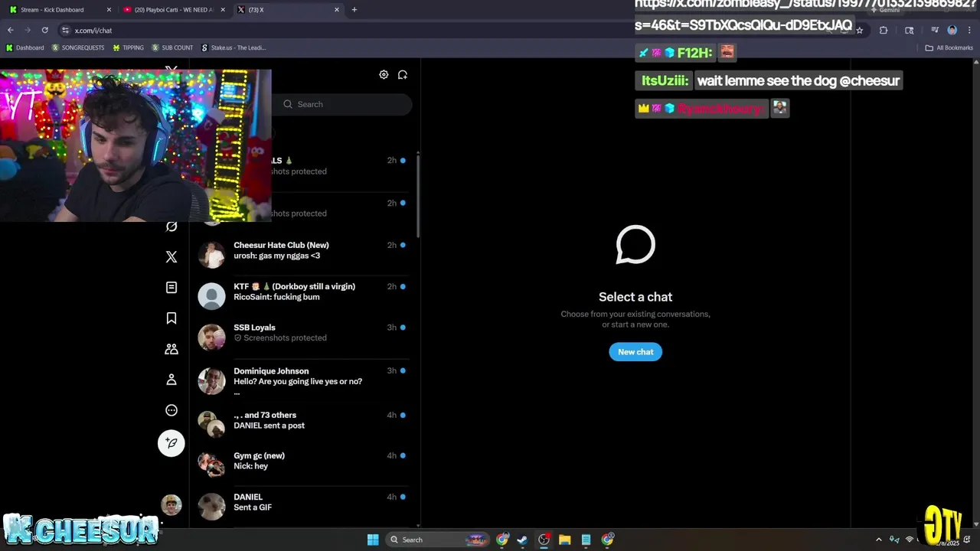Close the Playboi Carti tab
The width and height of the screenshot is (980, 551).
[x=223, y=10]
